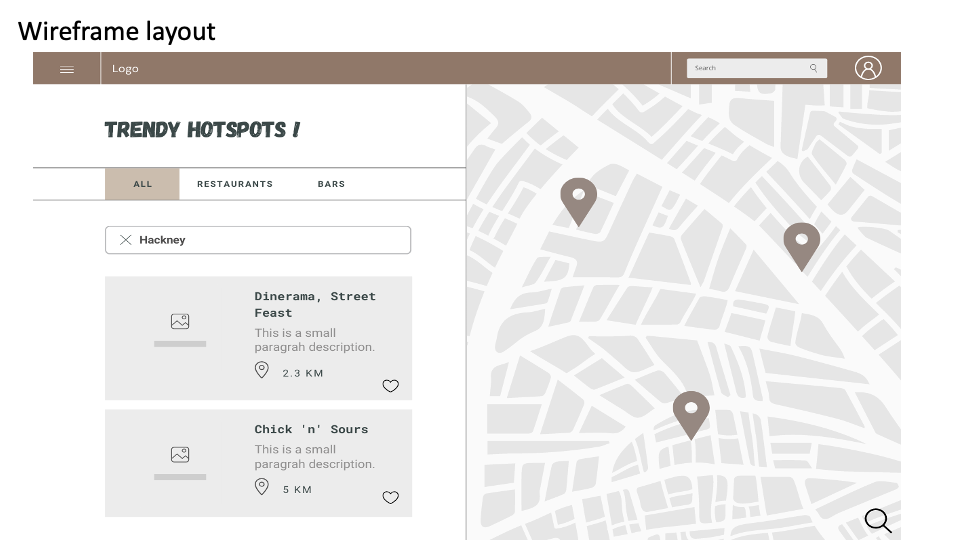Click Chick 'n' Sours paragraph description text

click(315, 457)
